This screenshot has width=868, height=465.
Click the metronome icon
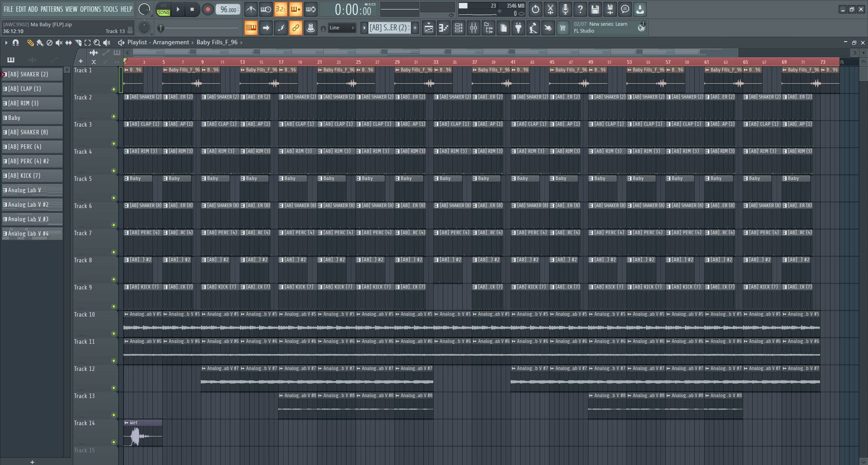[x=251, y=9]
